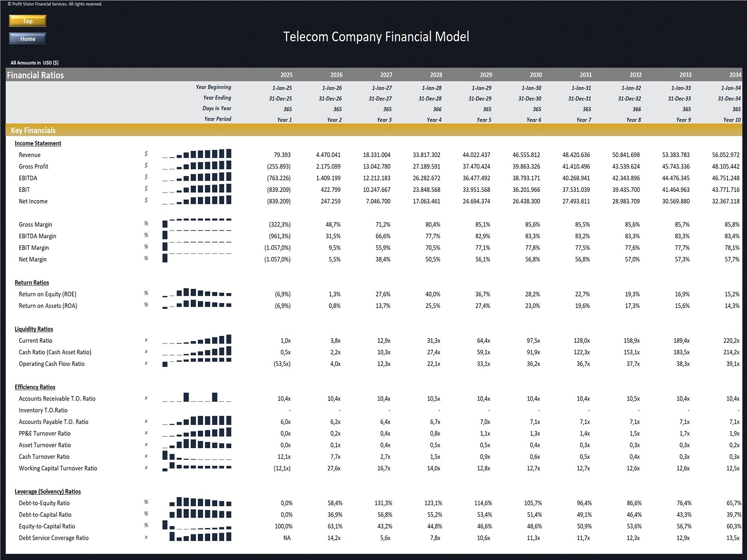
Task: Click the Income Statement heading
Action: (37, 143)
